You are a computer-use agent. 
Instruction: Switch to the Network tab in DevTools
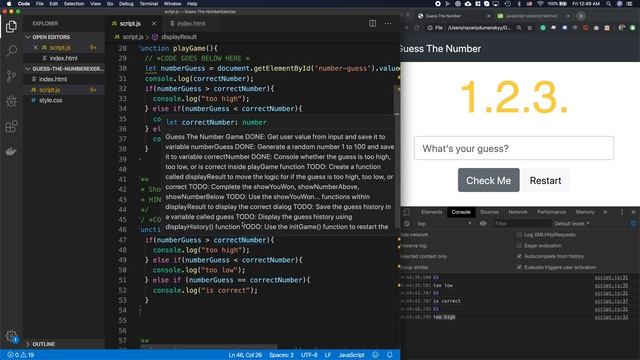click(518, 212)
